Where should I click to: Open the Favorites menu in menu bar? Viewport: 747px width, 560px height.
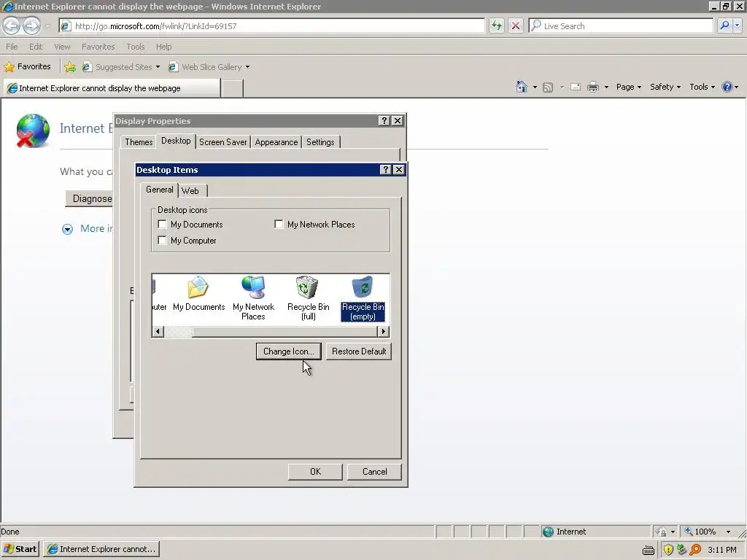pos(98,47)
